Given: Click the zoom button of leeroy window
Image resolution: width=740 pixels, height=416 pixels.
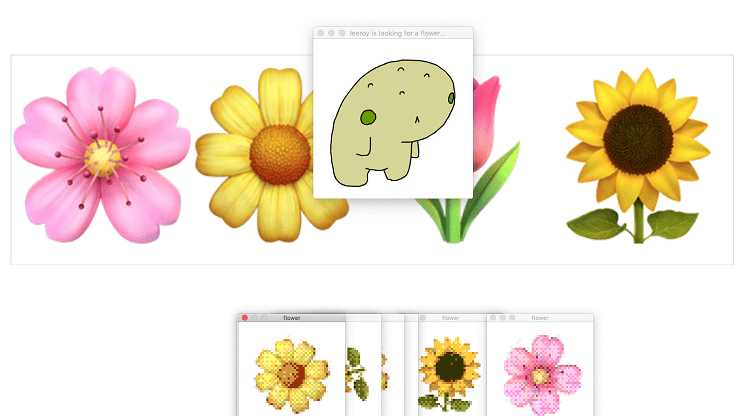Looking at the screenshot, I should (342, 33).
